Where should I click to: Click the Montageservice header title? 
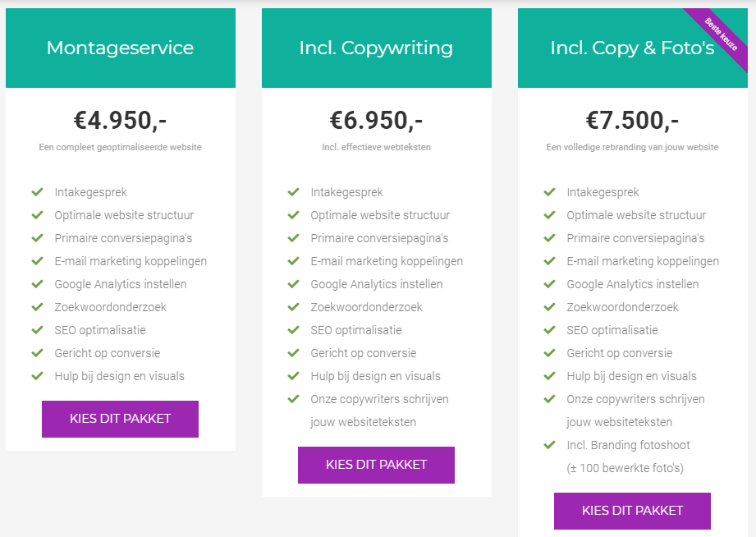(x=120, y=48)
